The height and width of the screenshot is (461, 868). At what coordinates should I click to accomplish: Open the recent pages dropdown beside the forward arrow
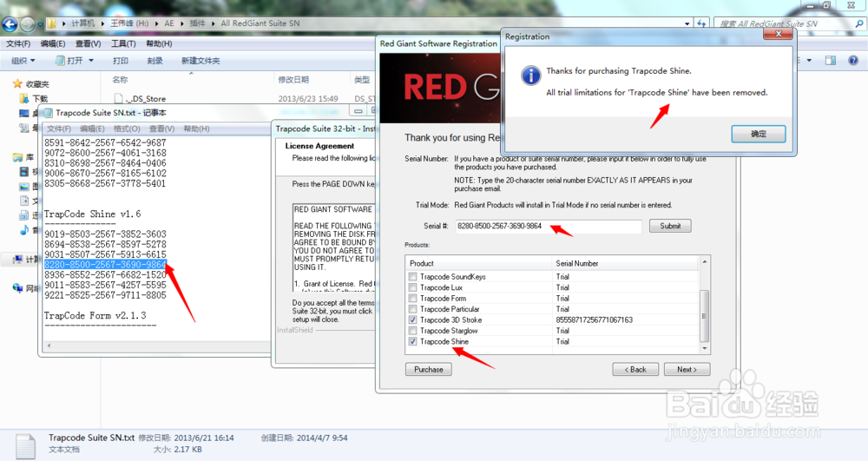pyautogui.click(x=40, y=24)
